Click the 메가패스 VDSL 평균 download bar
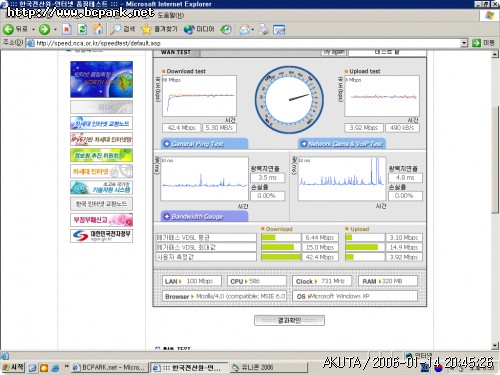Screen dimensions: 500x375 pyautogui.click(x=281, y=237)
